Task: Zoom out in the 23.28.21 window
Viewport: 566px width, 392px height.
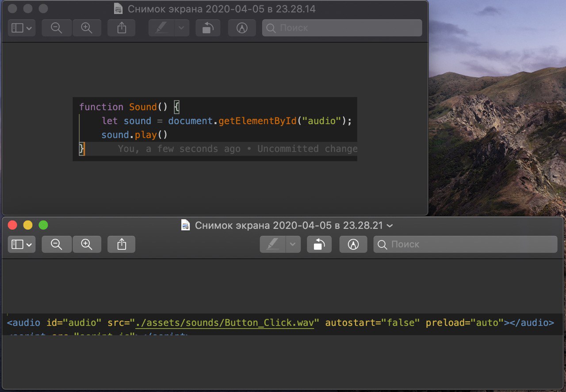Action: 57,244
